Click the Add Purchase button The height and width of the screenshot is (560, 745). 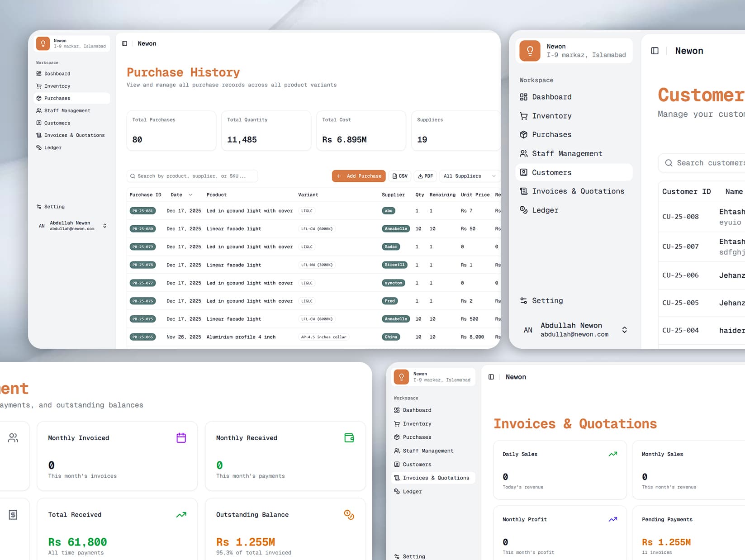[358, 176]
